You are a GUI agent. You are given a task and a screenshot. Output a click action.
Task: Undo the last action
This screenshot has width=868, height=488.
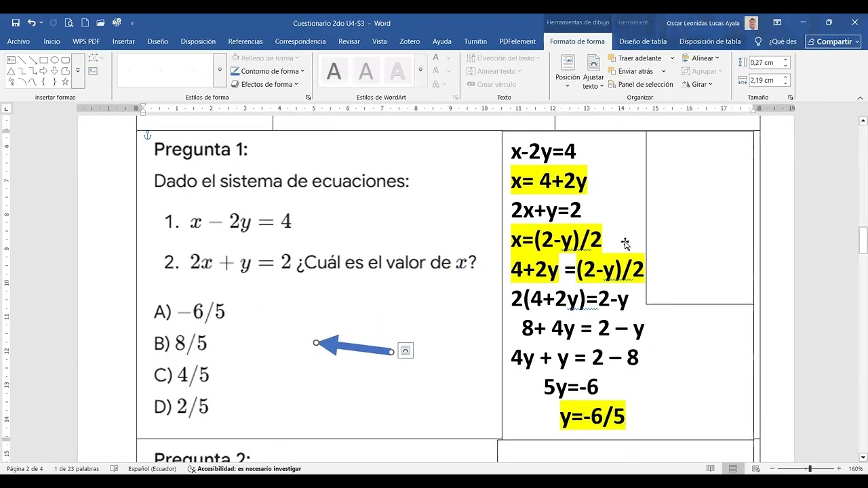pyautogui.click(x=31, y=22)
